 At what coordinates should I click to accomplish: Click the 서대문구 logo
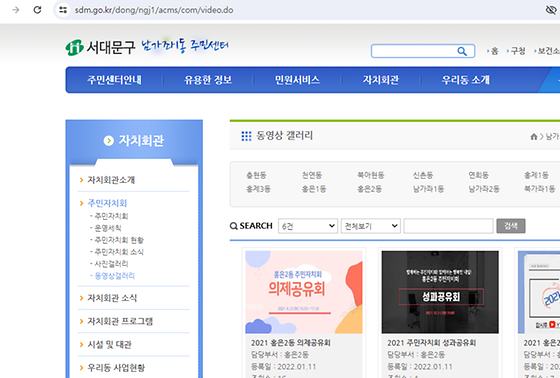tap(100, 47)
